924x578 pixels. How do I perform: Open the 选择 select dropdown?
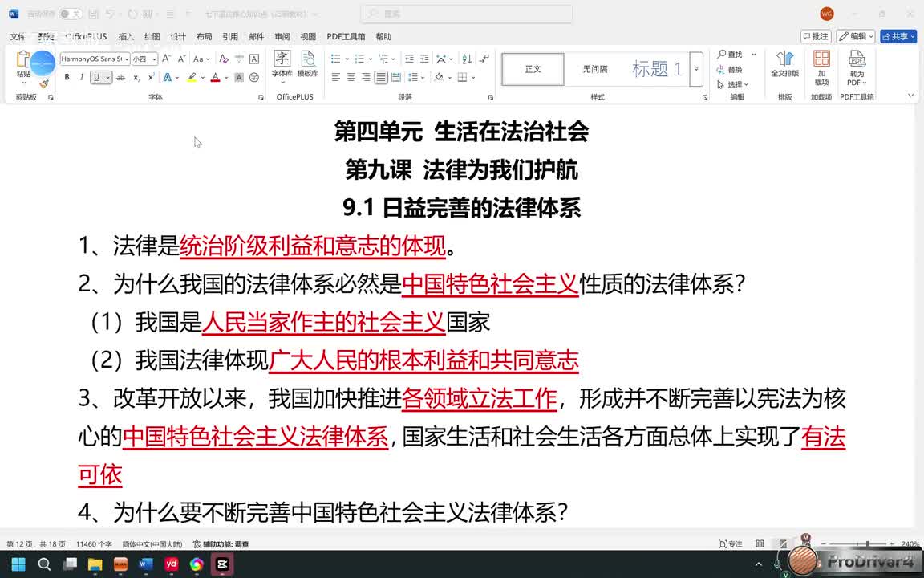pyautogui.click(x=732, y=84)
